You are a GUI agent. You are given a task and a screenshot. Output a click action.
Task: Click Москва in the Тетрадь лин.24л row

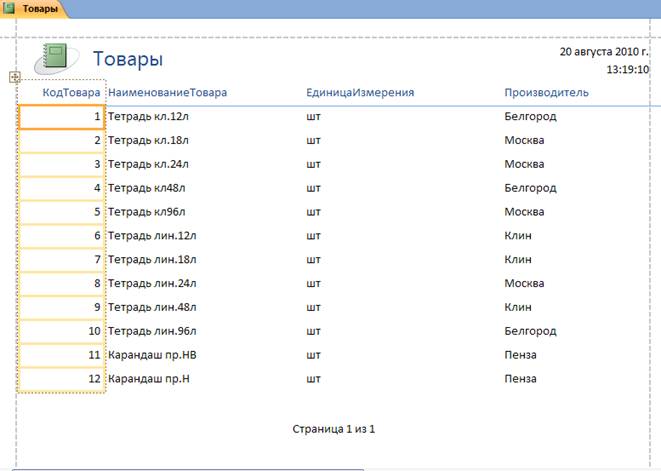click(x=524, y=283)
